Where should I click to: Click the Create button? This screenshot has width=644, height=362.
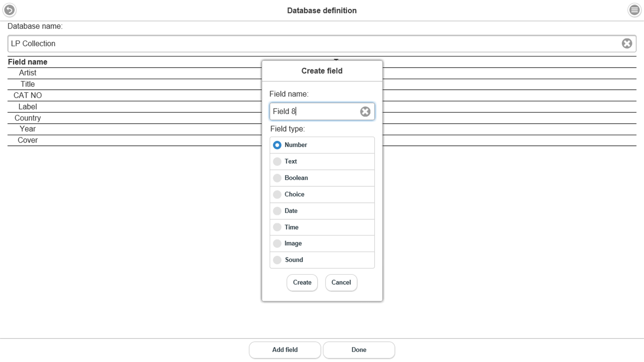click(x=302, y=282)
